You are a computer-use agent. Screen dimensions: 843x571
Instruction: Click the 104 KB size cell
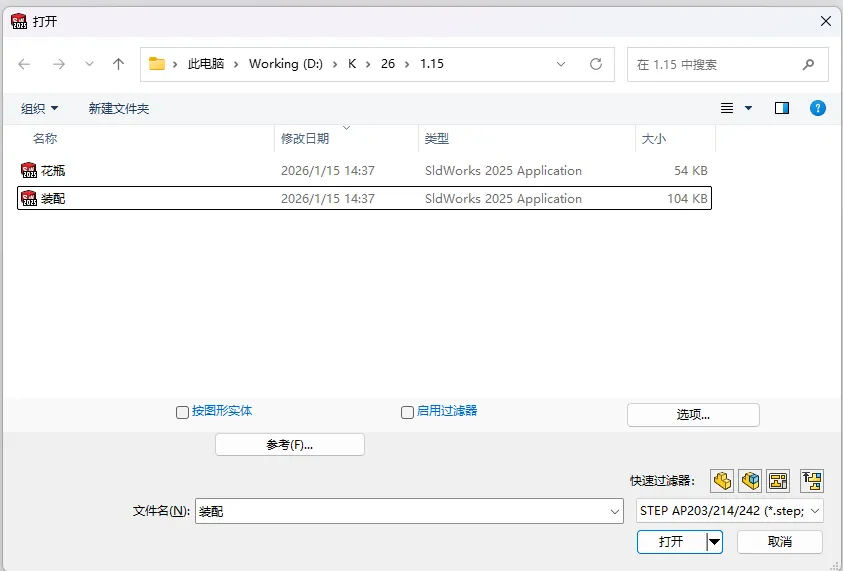pyautogui.click(x=687, y=198)
